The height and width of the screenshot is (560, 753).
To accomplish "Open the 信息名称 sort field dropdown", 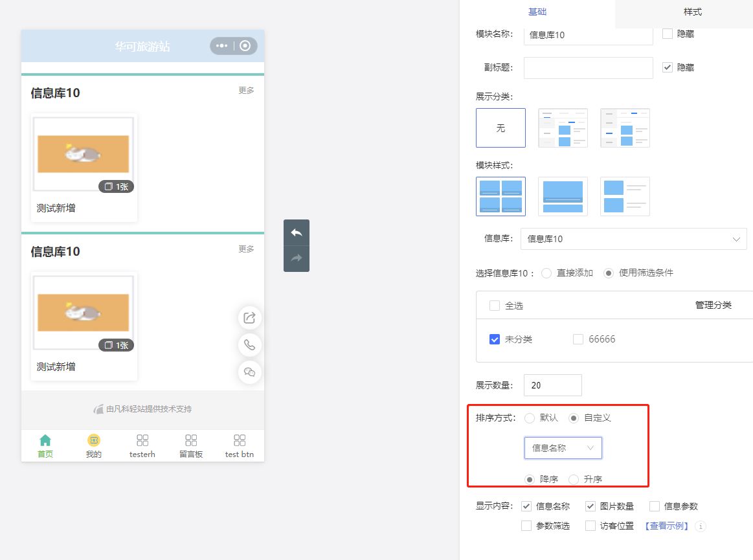I will tap(563, 448).
